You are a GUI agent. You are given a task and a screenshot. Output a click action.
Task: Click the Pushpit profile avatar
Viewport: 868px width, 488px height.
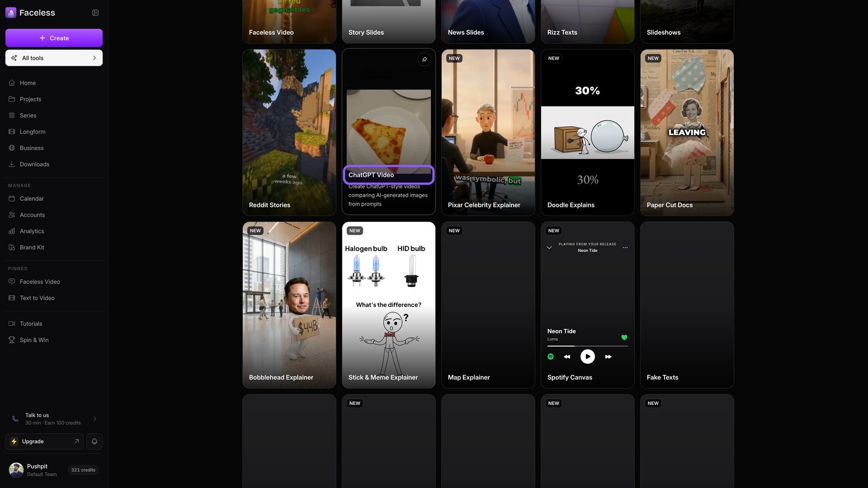click(x=16, y=470)
